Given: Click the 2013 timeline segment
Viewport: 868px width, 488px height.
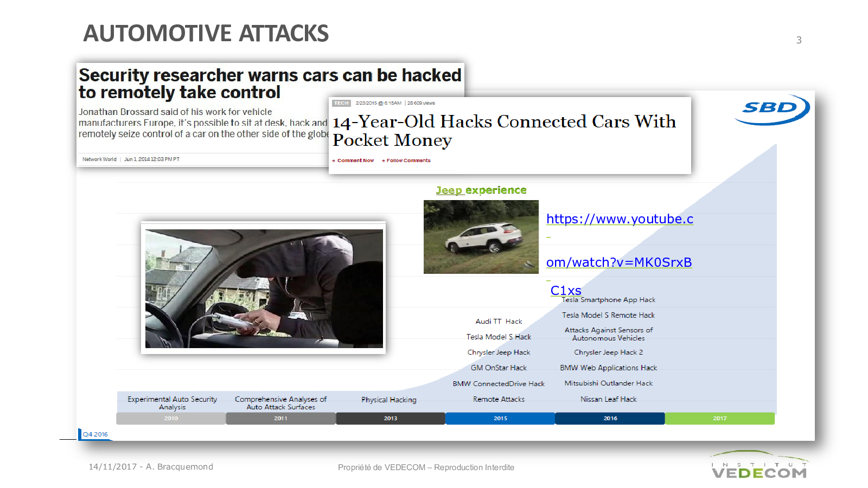Looking at the screenshot, I should pos(391,419).
